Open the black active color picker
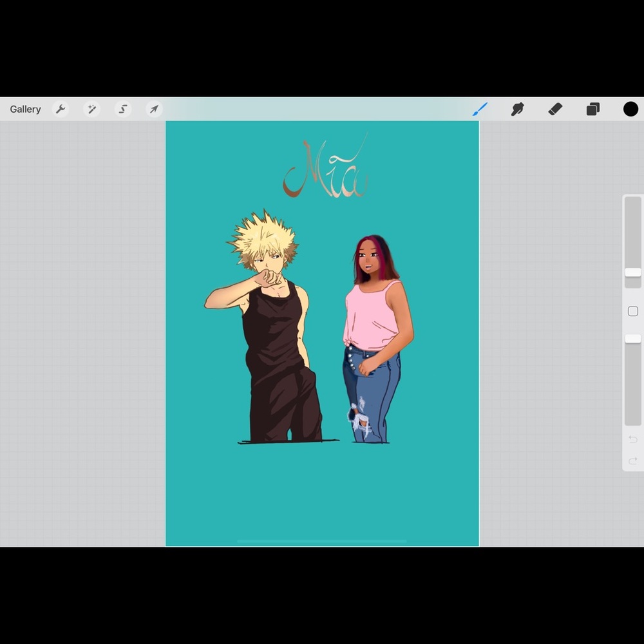 (x=631, y=109)
